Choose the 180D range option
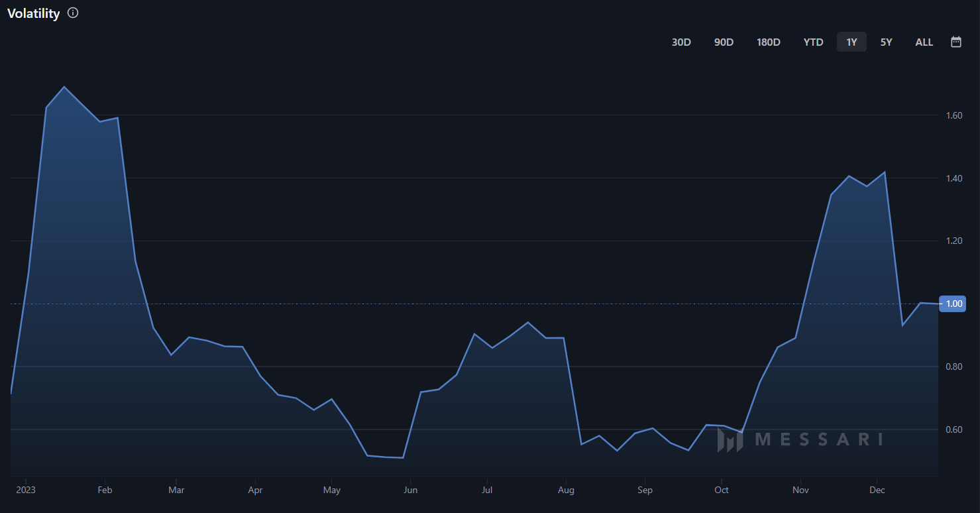The image size is (980, 513). 769,42
